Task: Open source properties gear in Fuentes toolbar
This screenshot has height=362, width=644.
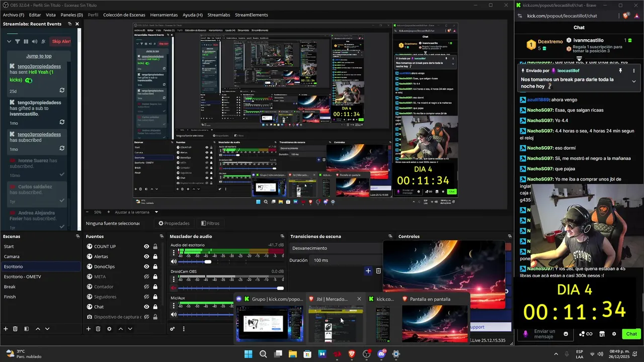Action: 109,329
